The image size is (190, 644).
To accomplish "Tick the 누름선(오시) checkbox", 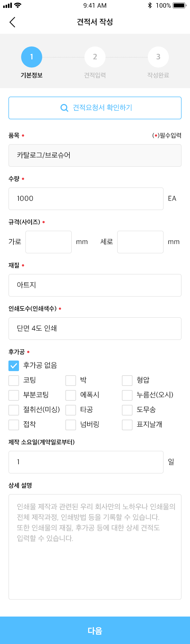I will point(127,395).
